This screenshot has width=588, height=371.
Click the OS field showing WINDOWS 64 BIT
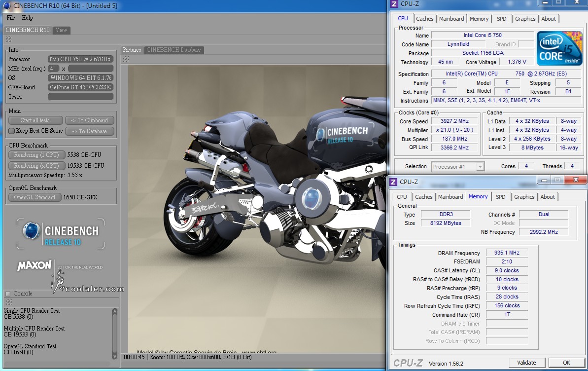coord(80,78)
